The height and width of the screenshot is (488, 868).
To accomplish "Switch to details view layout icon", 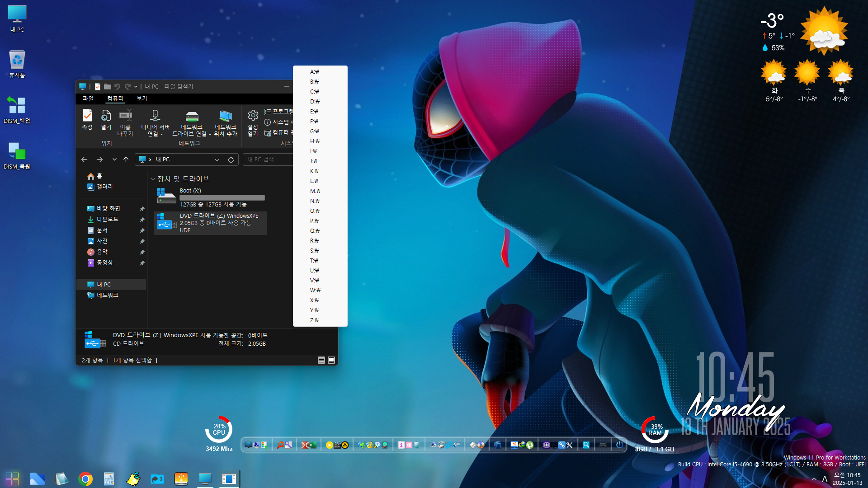I will click(x=321, y=360).
